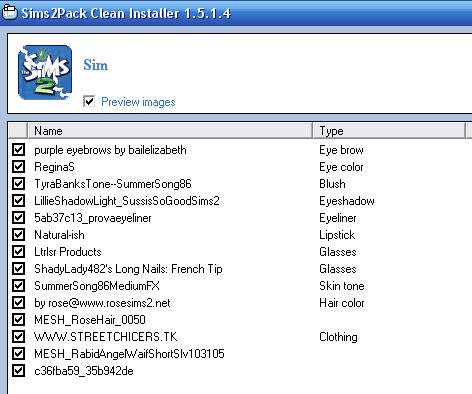
Task: Select the ReginaS row name
Action: pyautogui.click(x=54, y=167)
